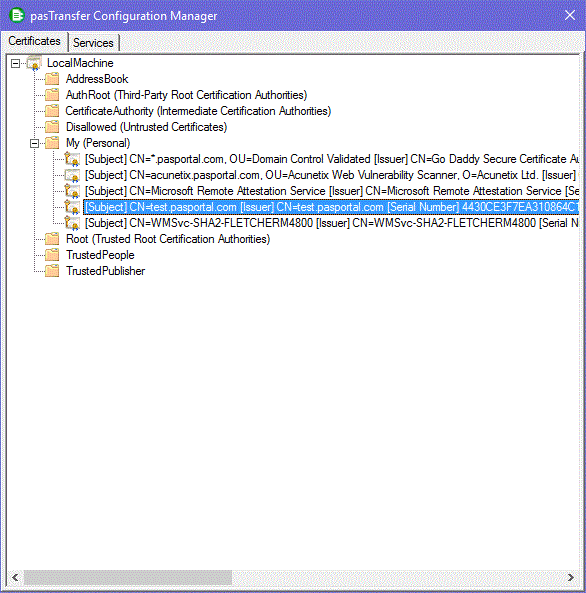Click the Disallowed store folder icon

point(52,127)
